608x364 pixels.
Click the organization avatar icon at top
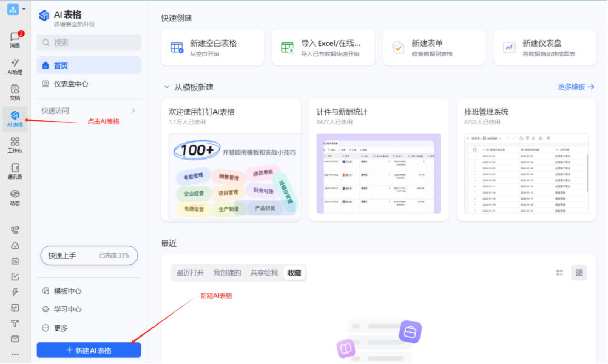(13, 9)
